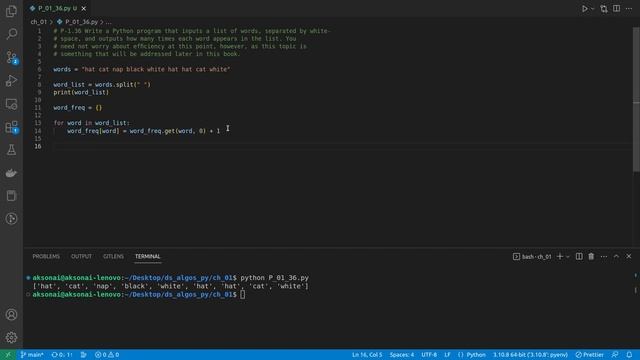Open the Search view in activity bar

click(11, 34)
